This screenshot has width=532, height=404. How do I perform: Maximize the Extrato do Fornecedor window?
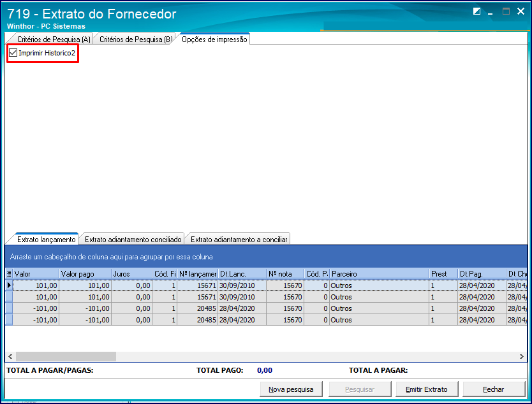(506, 11)
